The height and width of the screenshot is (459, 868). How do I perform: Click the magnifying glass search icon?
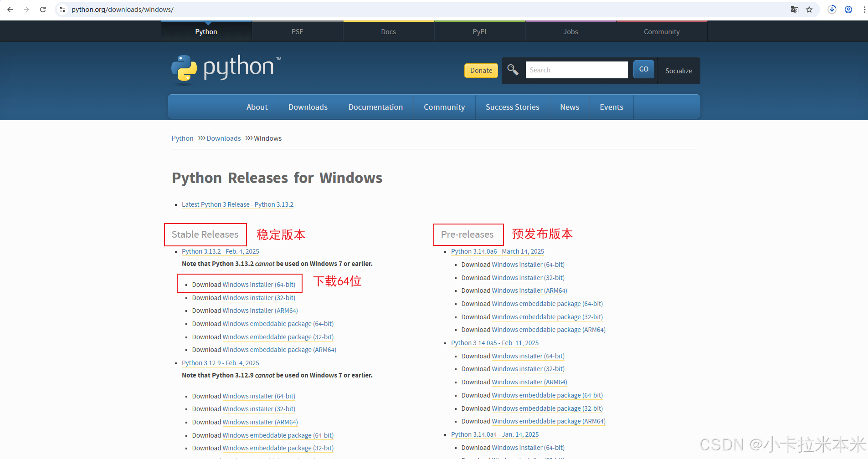pos(513,70)
